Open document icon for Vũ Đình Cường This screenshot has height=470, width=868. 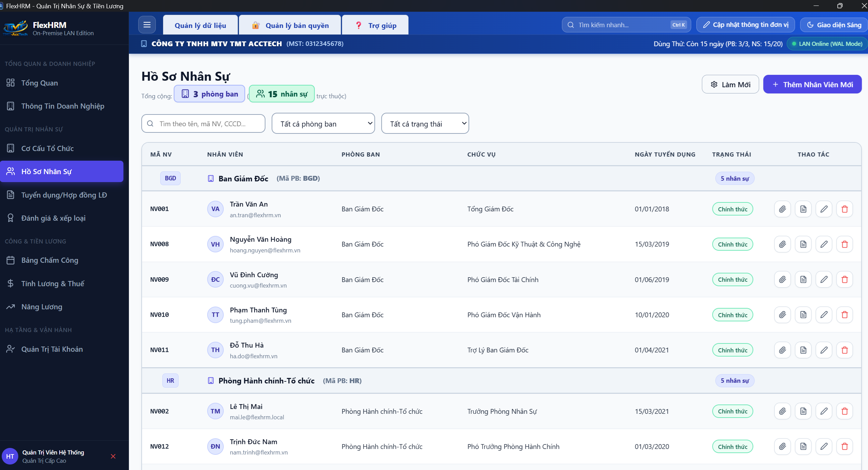tap(803, 279)
